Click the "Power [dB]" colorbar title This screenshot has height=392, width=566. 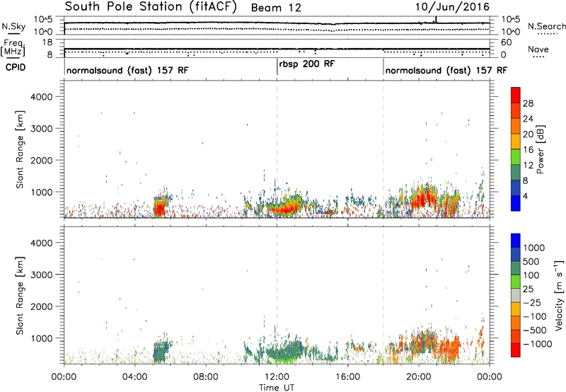[540, 149]
